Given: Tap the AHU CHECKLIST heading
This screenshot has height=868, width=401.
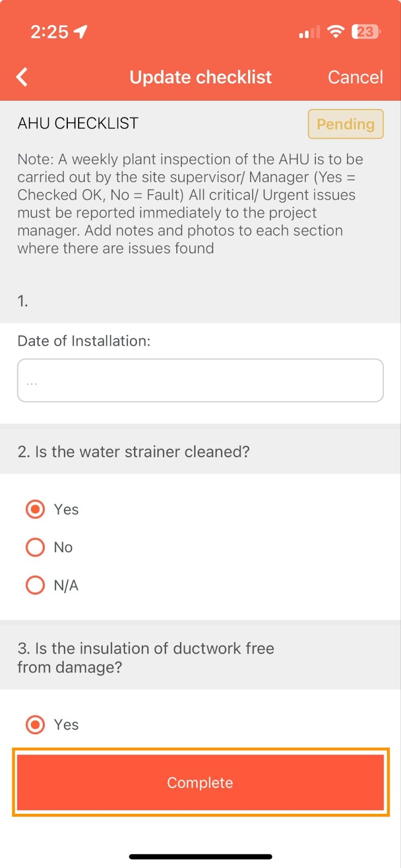Looking at the screenshot, I should pyautogui.click(x=78, y=123).
